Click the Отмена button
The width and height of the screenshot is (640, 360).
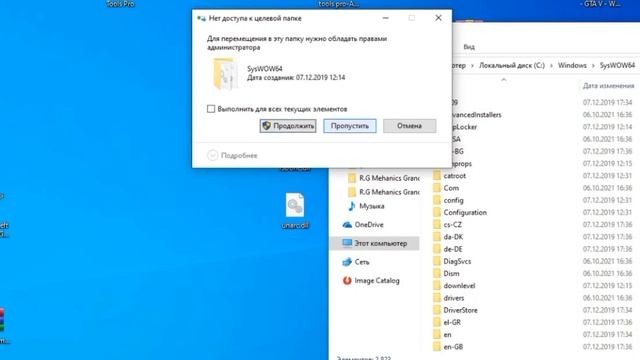click(409, 126)
